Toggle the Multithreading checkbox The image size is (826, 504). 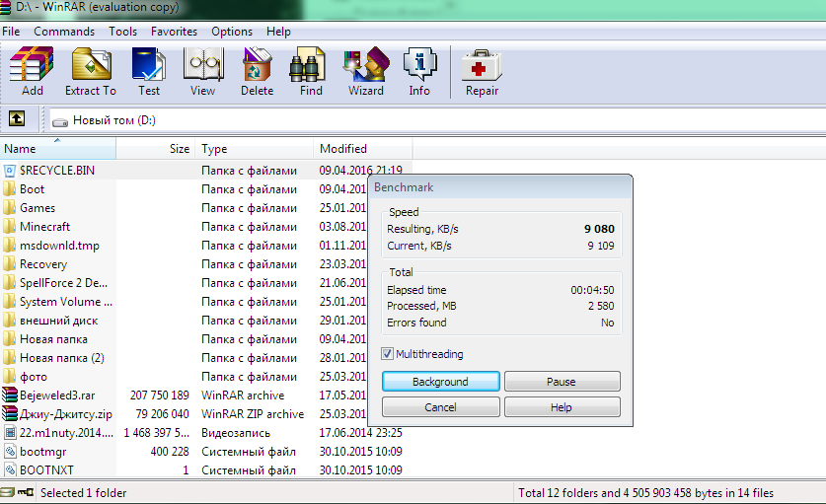coord(387,354)
